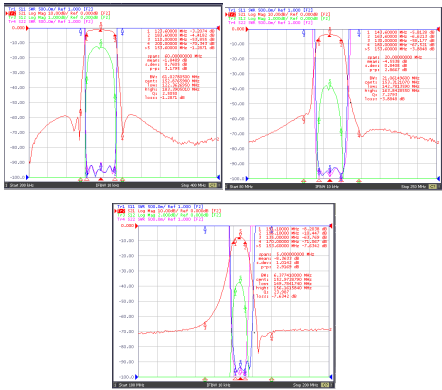Select green Tr3 S12 Log Mag label in 20 MHz-span plot
Screen dimensions: 442x390
point(279,18)
